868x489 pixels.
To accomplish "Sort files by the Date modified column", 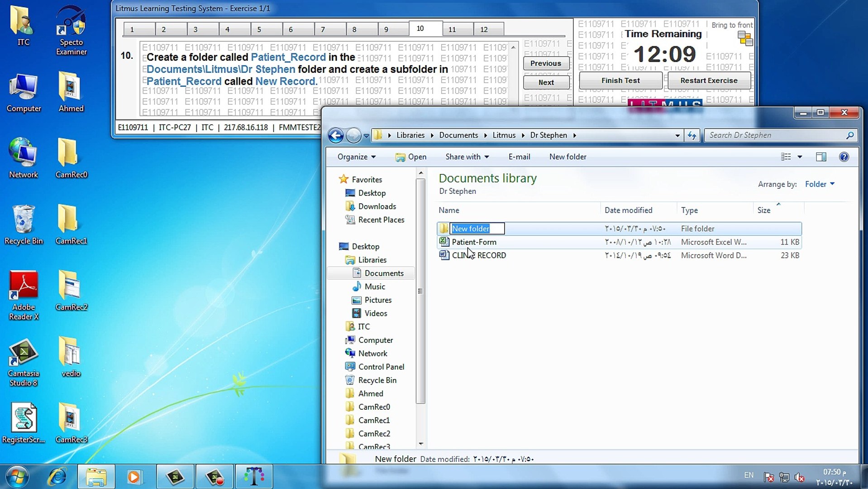I will [x=629, y=210].
